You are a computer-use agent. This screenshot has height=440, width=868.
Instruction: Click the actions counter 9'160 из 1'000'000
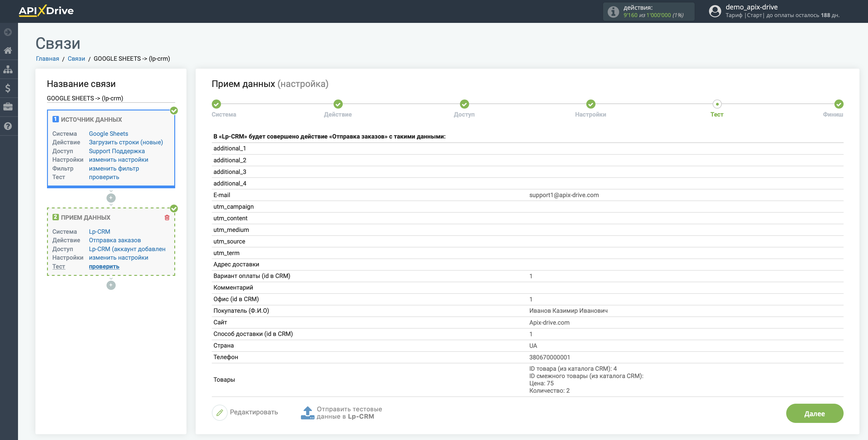click(x=653, y=15)
